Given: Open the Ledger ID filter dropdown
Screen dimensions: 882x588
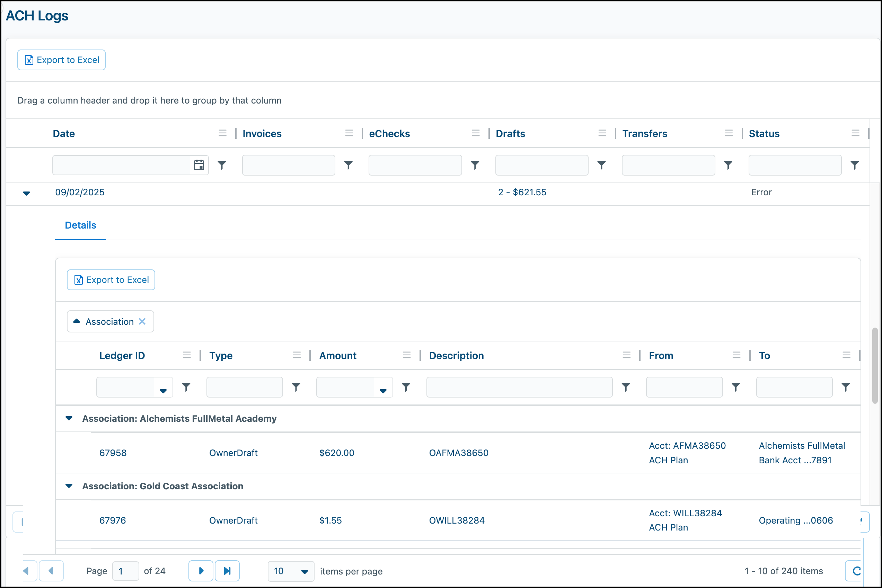Looking at the screenshot, I should (163, 390).
